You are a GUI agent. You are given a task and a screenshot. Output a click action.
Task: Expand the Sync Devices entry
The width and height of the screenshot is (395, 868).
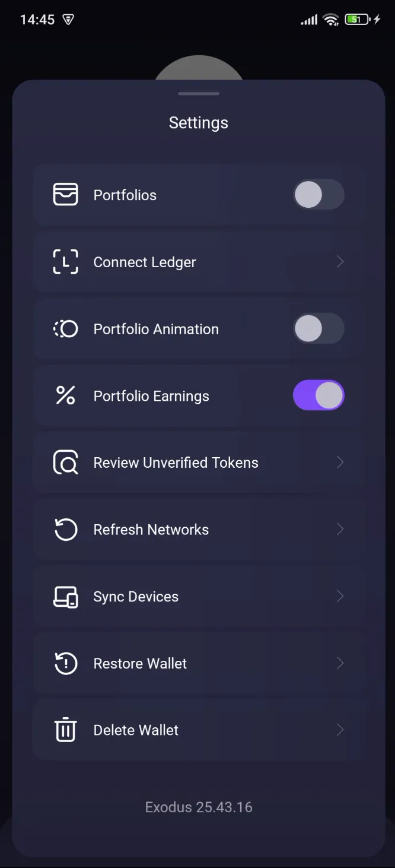click(x=340, y=596)
